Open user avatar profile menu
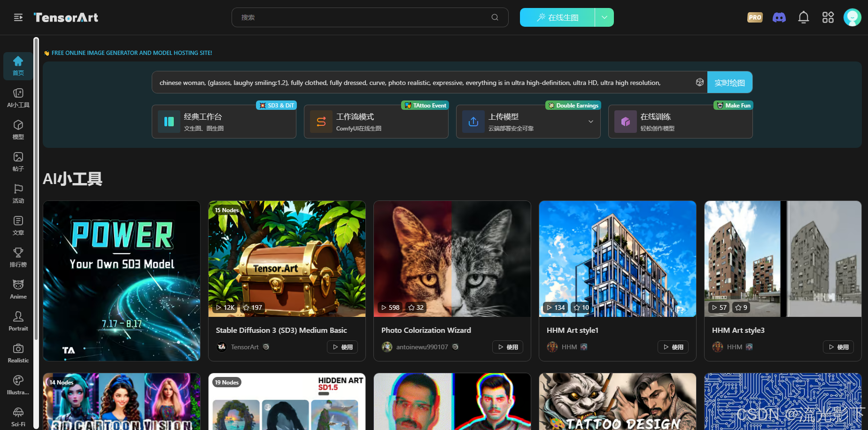The height and width of the screenshot is (430, 868). 852,17
